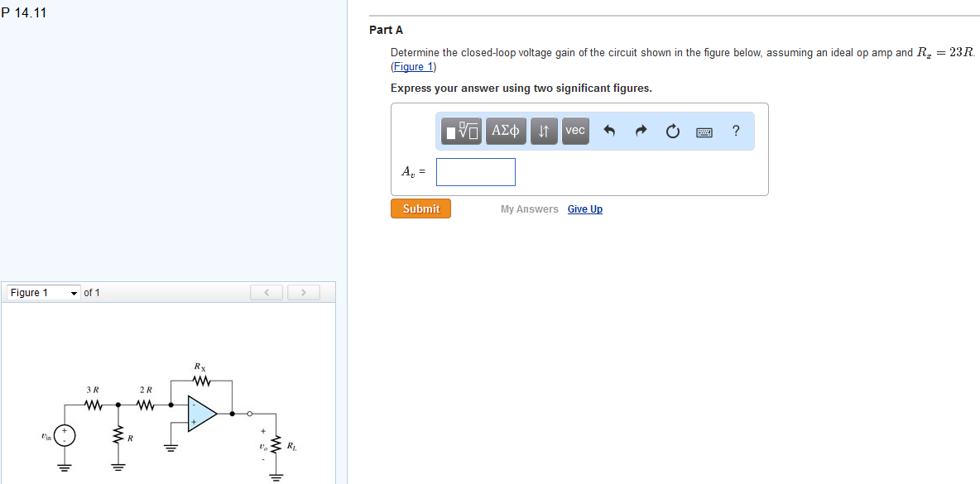Give Up on Part A

click(584, 208)
